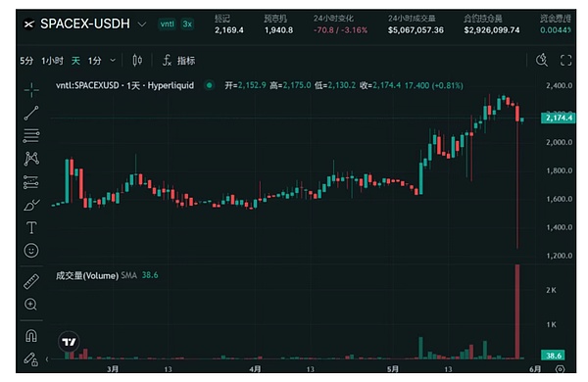Click the 2,174.4 current price label
This screenshot has width=588, height=382.
(559, 119)
